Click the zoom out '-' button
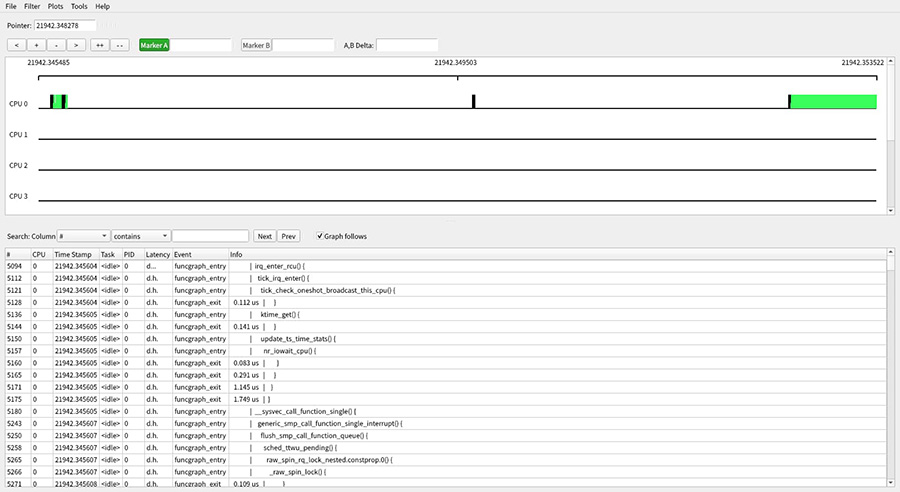Viewport: 900px width, 492px height. coord(56,45)
